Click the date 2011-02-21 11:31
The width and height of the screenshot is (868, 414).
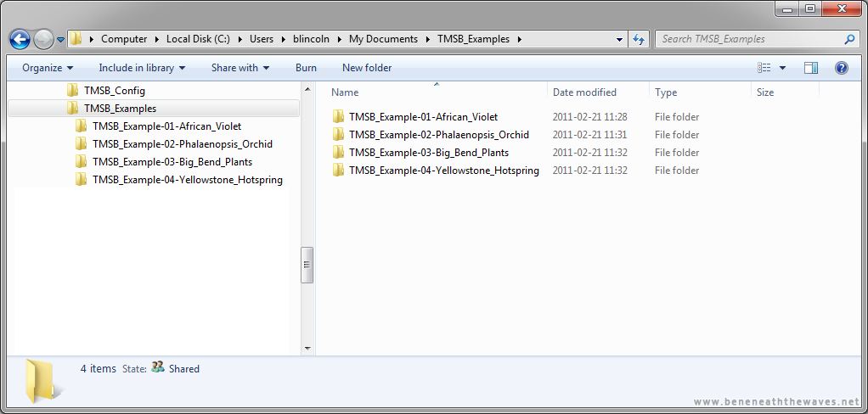pyautogui.click(x=590, y=135)
